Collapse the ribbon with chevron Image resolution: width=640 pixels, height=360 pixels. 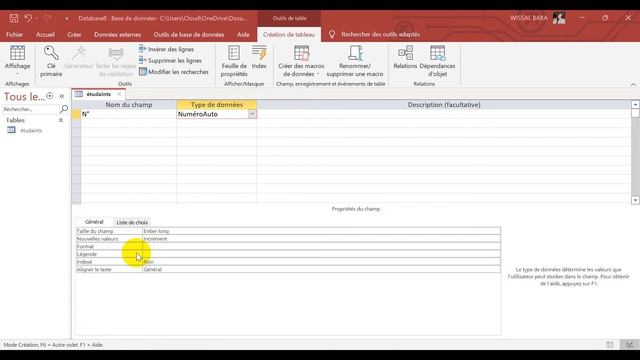pos(633,84)
